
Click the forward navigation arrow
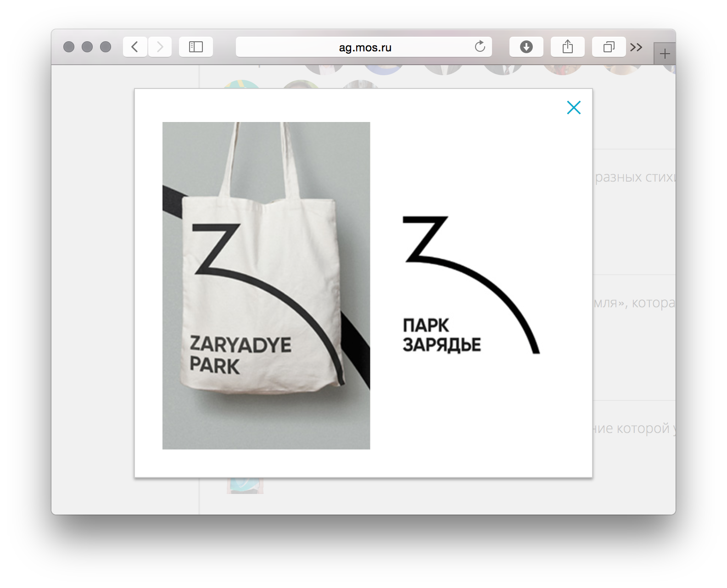click(160, 47)
